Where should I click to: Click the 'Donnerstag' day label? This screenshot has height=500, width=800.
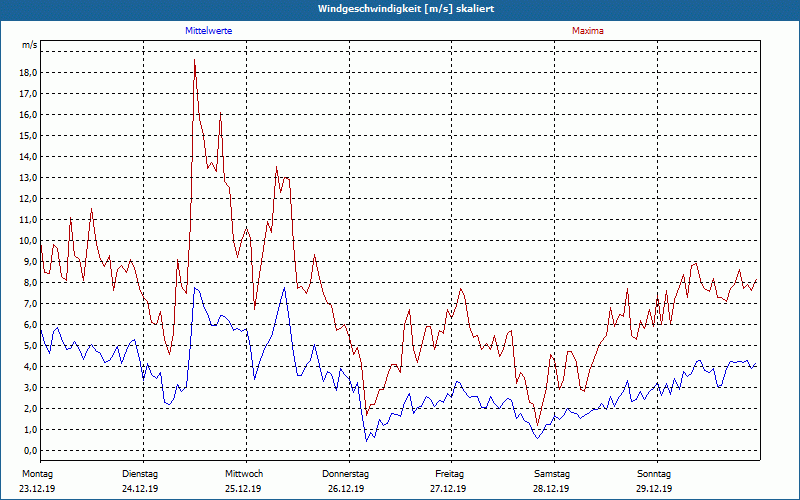pyautogui.click(x=345, y=474)
